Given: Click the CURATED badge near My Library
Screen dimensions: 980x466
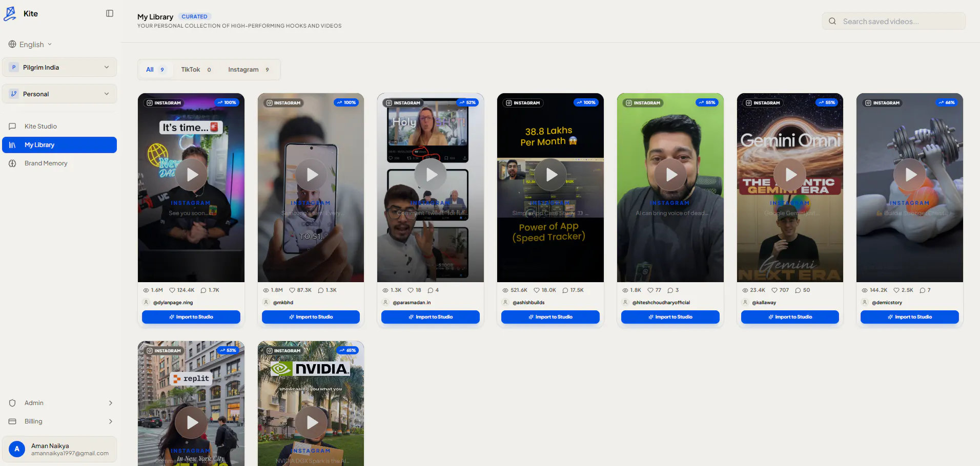Looking at the screenshot, I should coord(194,17).
